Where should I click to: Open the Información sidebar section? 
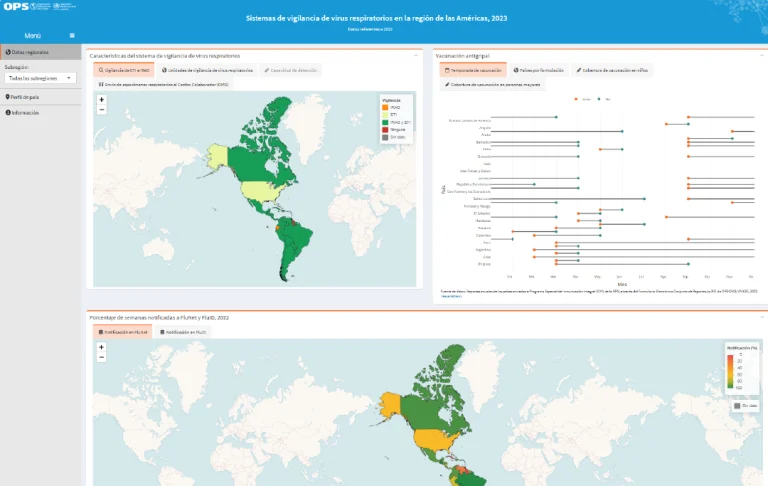pos(24,113)
